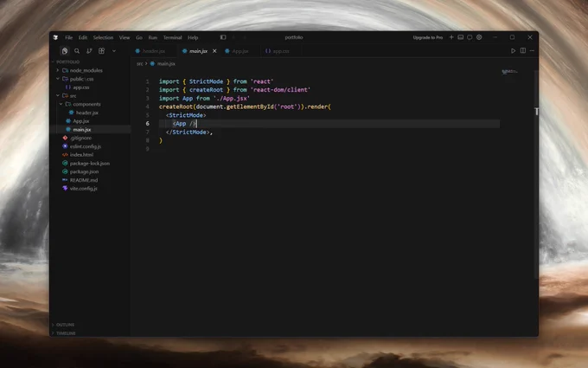Click the plus icon beside Upgrade to Pro
Image resolution: width=588 pixels, height=368 pixels.
pyautogui.click(x=451, y=37)
